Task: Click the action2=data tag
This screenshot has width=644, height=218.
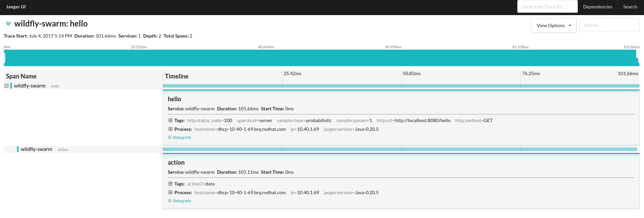Action: (201, 184)
